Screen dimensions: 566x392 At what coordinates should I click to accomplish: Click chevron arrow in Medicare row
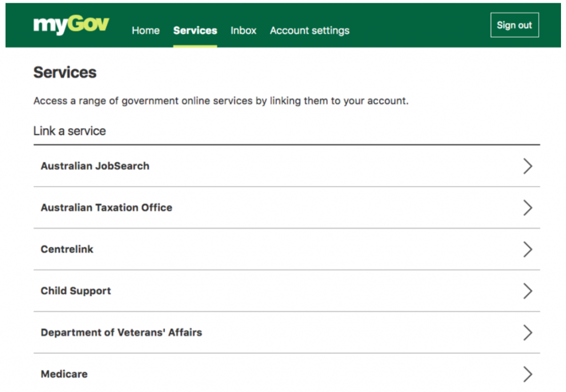(x=528, y=374)
